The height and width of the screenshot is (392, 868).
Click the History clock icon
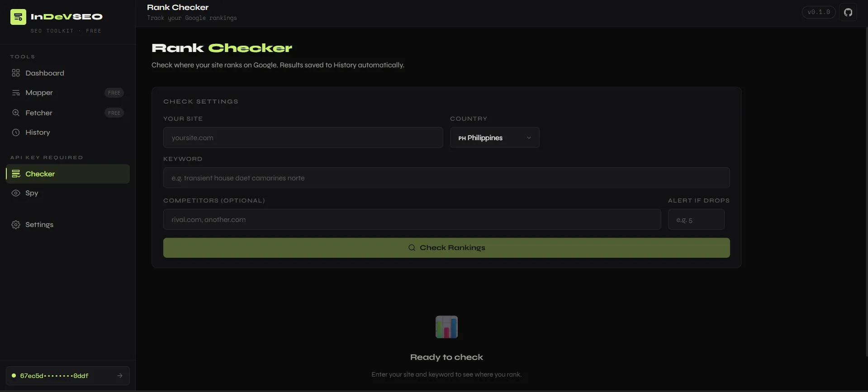tap(16, 132)
